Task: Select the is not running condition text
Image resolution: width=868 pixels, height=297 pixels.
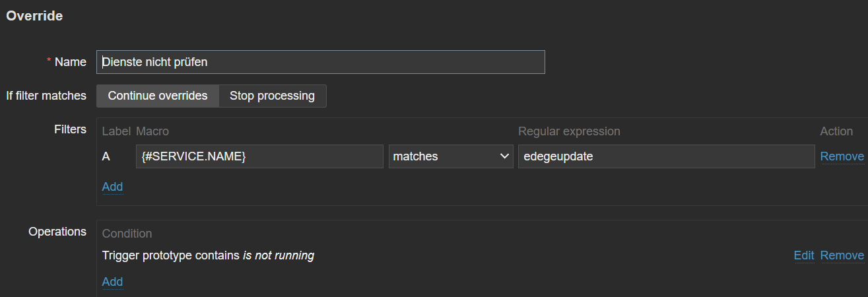Action: pos(278,255)
